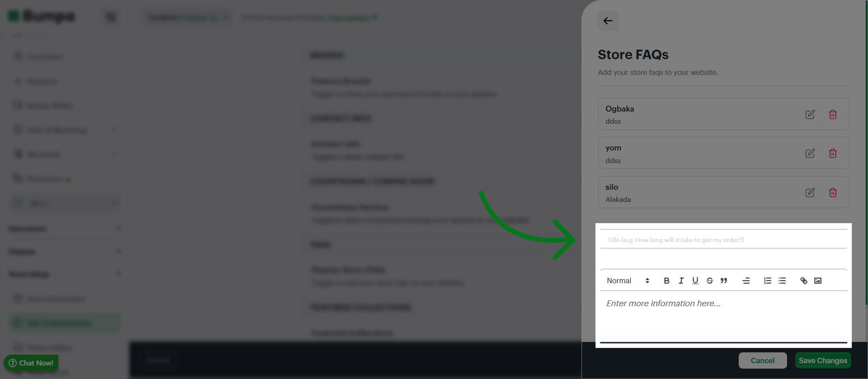Open text alignment options
The height and width of the screenshot is (379, 868).
[746, 281]
